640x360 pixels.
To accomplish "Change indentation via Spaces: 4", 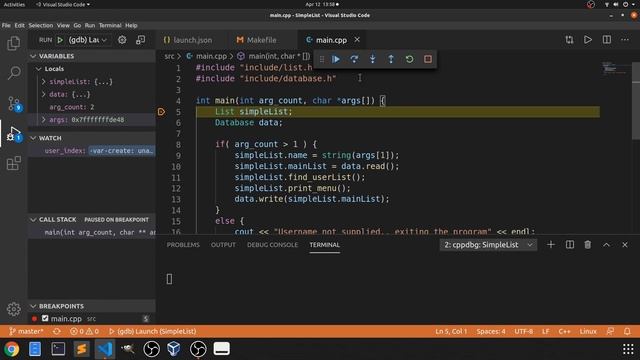I will 491,331.
